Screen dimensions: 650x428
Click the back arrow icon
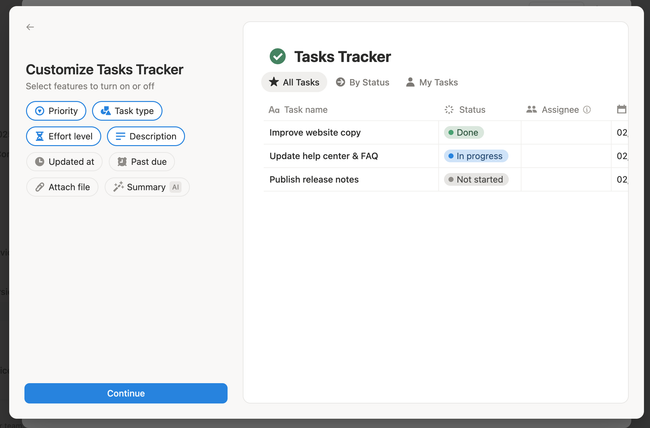point(30,28)
